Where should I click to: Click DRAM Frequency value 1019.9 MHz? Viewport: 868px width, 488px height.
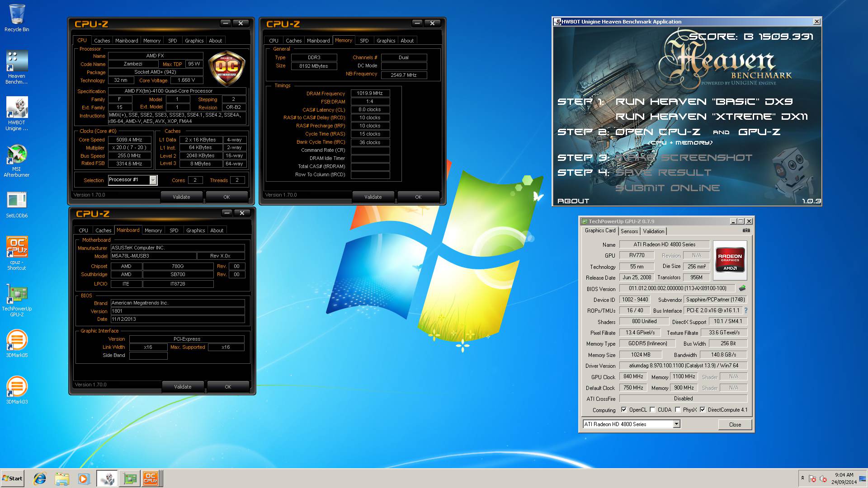point(370,94)
